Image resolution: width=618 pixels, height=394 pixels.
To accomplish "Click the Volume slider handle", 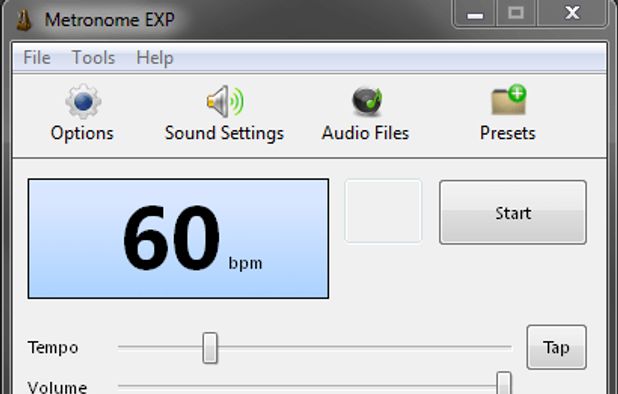I will (x=504, y=383).
